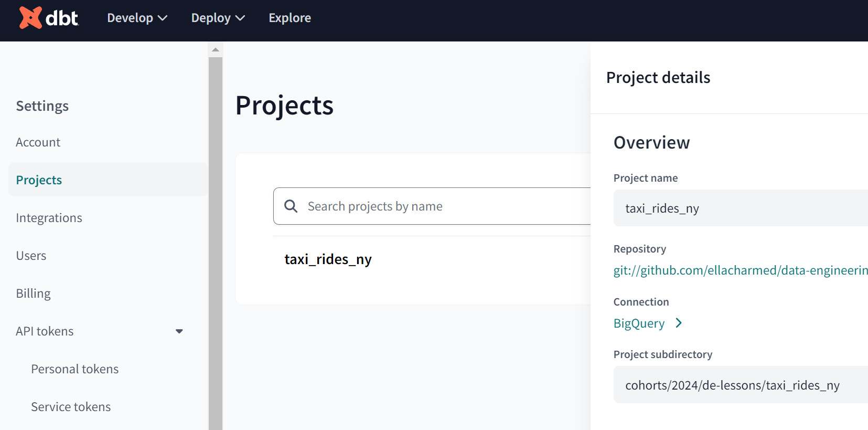Open the Deploy dropdown menu

(x=218, y=18)
